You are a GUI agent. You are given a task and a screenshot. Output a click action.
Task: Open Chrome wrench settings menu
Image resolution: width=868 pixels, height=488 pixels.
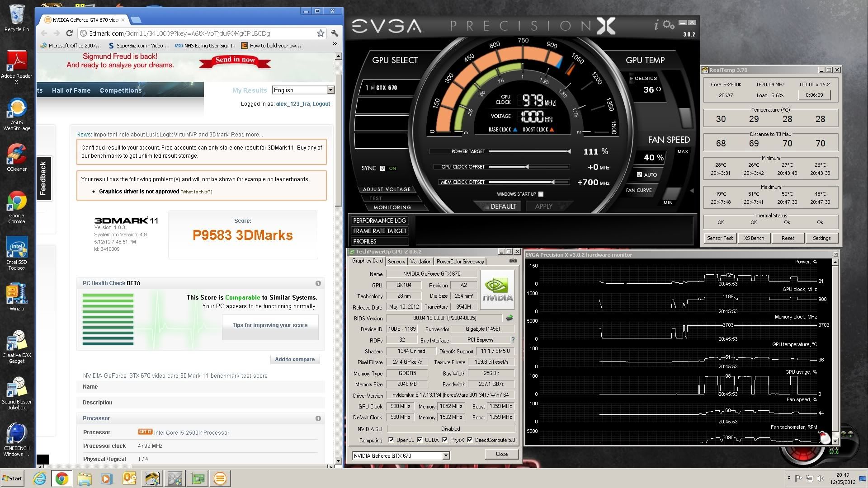[x=335, y=33]
